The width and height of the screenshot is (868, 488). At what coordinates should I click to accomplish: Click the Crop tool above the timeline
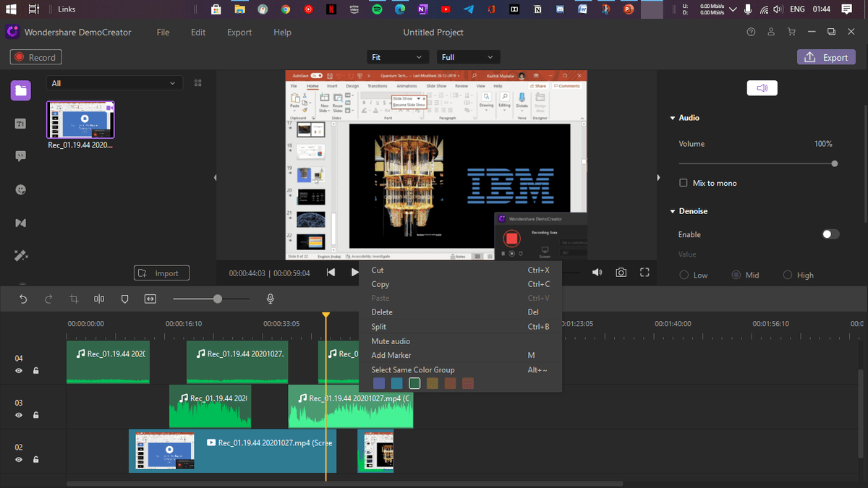pyautogui.click(x=73, y=299)
